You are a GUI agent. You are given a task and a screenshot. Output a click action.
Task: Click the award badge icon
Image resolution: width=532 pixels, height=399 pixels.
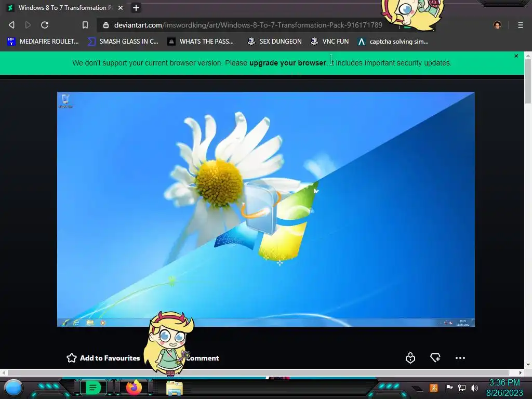tap(410, 358)
